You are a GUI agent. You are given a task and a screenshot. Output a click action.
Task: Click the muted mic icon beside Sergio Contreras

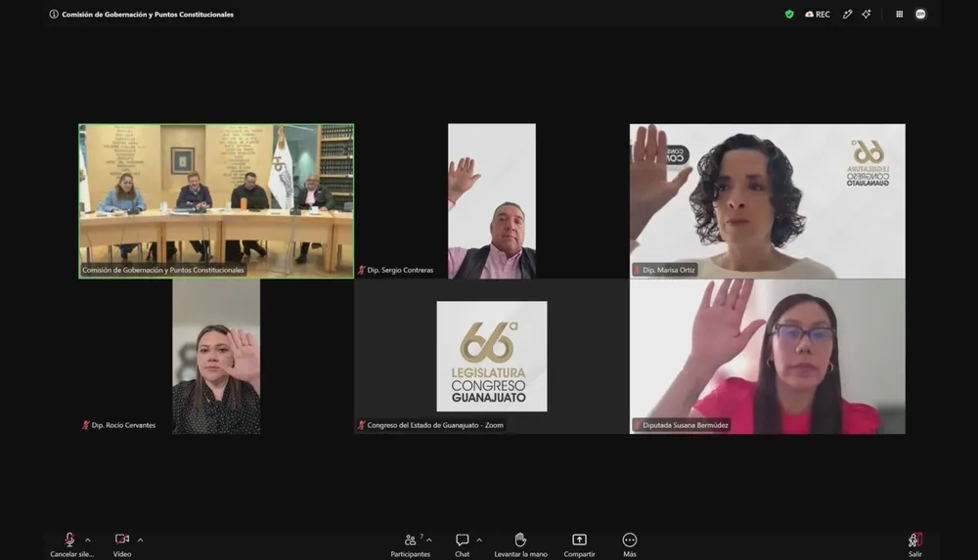(x=361, y=270)
